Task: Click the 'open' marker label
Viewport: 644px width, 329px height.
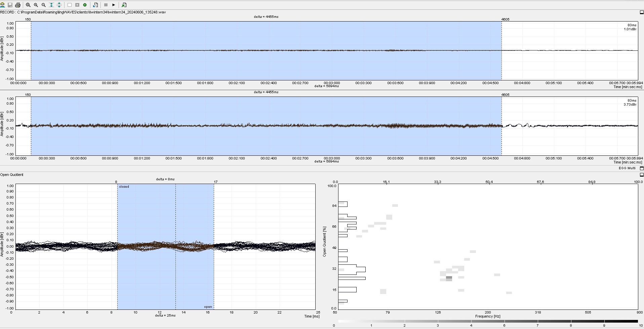Action: [x=208, y=307]
